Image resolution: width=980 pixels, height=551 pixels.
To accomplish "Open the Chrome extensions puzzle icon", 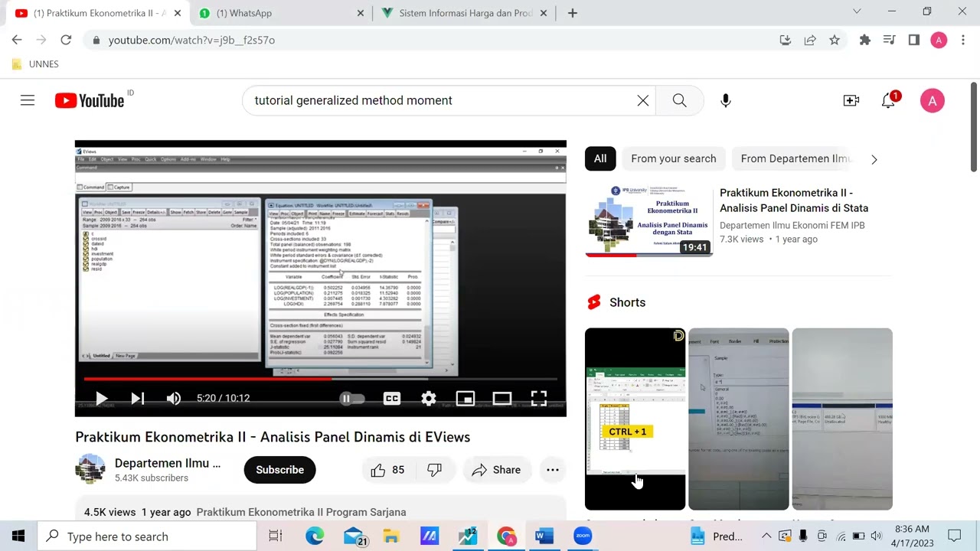I will [865, 40].
